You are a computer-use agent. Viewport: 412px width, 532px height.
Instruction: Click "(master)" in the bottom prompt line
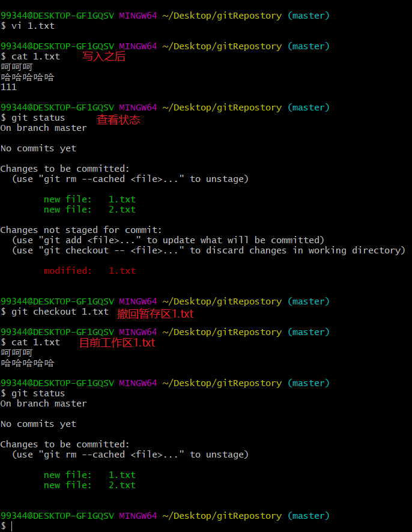(x=308, y=516)
